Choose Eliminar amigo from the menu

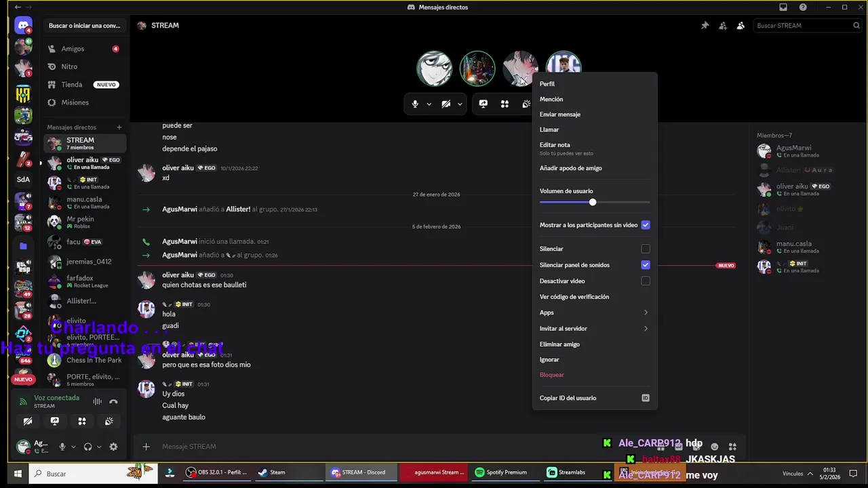[594, 344]
